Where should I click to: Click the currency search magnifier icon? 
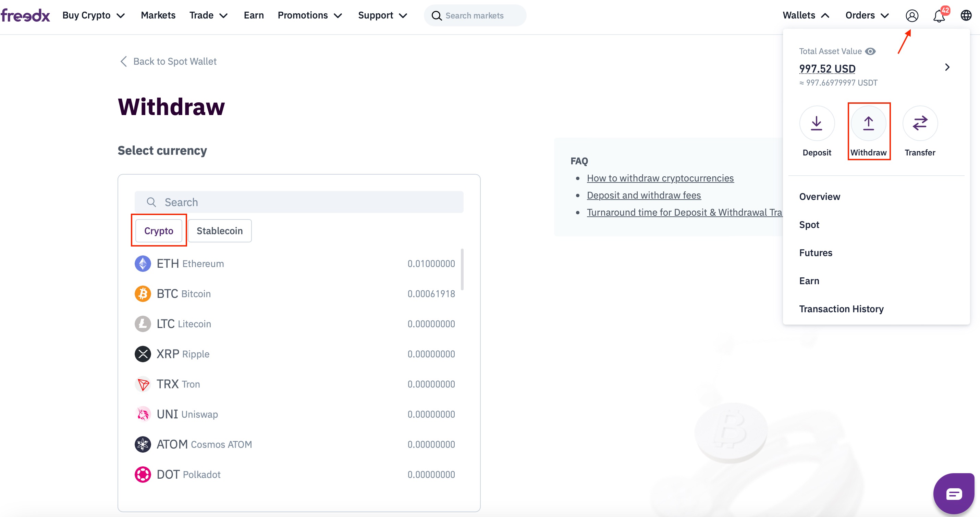click(151, 202)
